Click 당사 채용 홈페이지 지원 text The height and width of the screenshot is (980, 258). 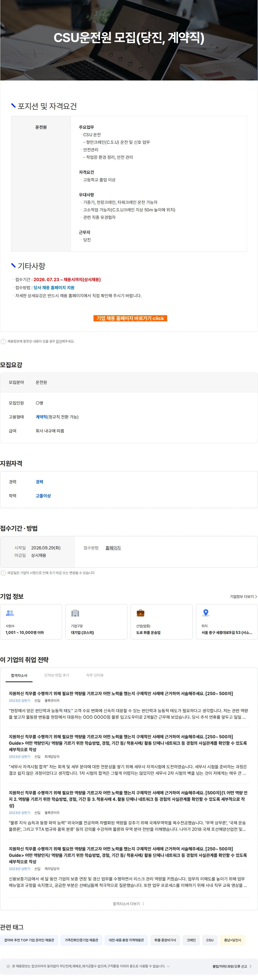tap(54, 288)
